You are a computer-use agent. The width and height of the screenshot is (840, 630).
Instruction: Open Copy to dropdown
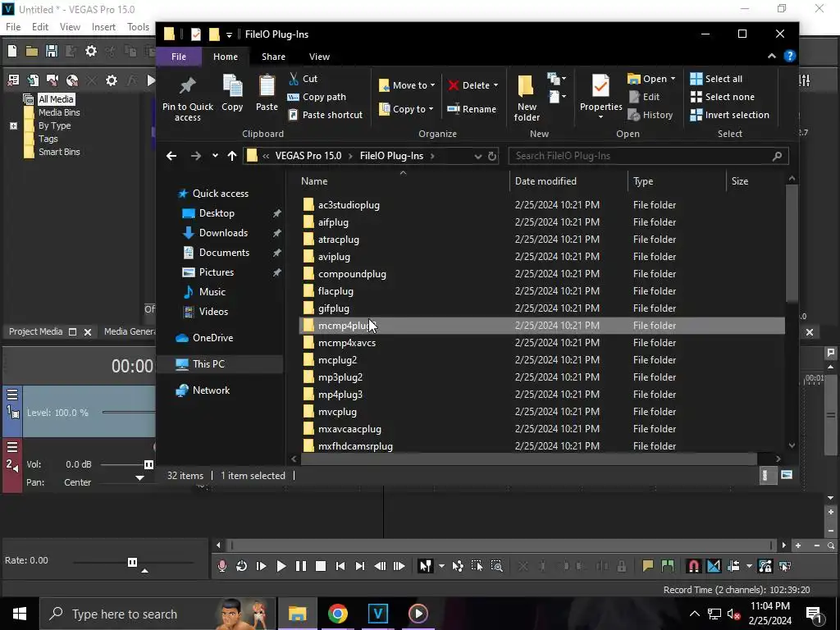[x=407, y=109]
